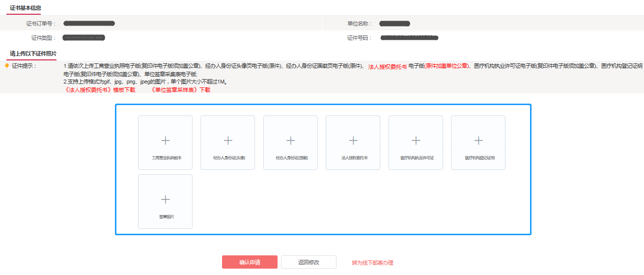Upload 签章图片 using plus icon
The height and width of the screenshot is (275, 644).
[x=165, y=200]
